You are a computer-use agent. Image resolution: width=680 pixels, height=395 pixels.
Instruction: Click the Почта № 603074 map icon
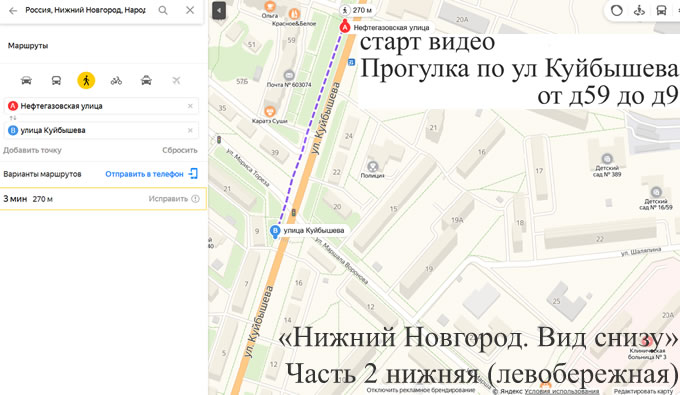click(289, 75)
